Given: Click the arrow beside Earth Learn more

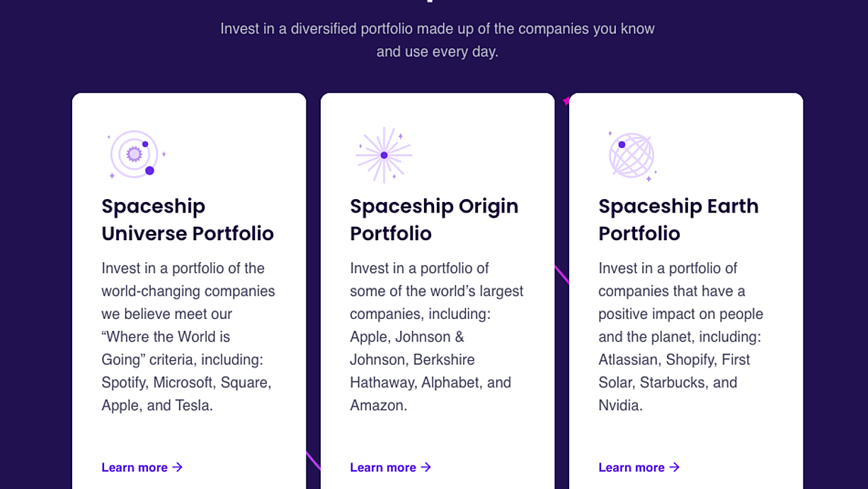Looking at the screenshot, I should tap(675, 467).
